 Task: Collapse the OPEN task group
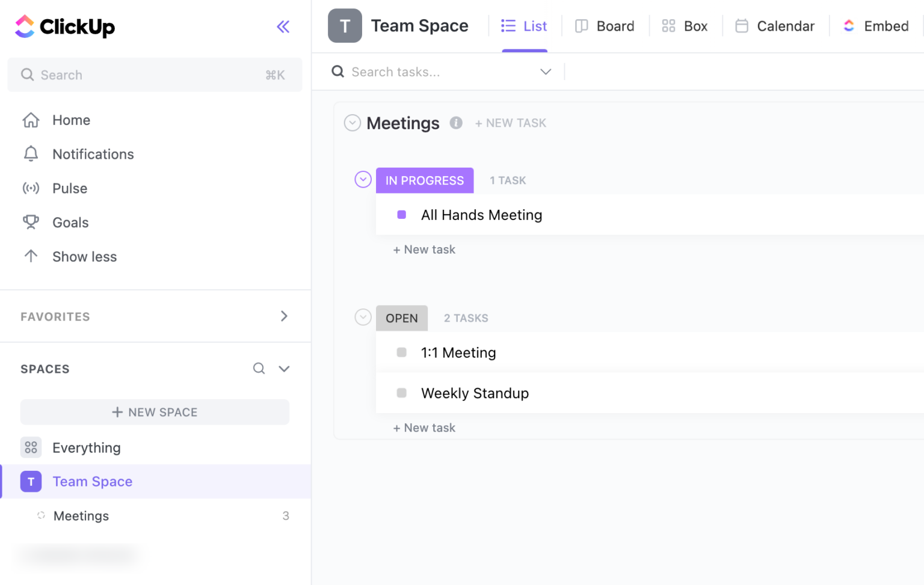(x=363, y=317)
